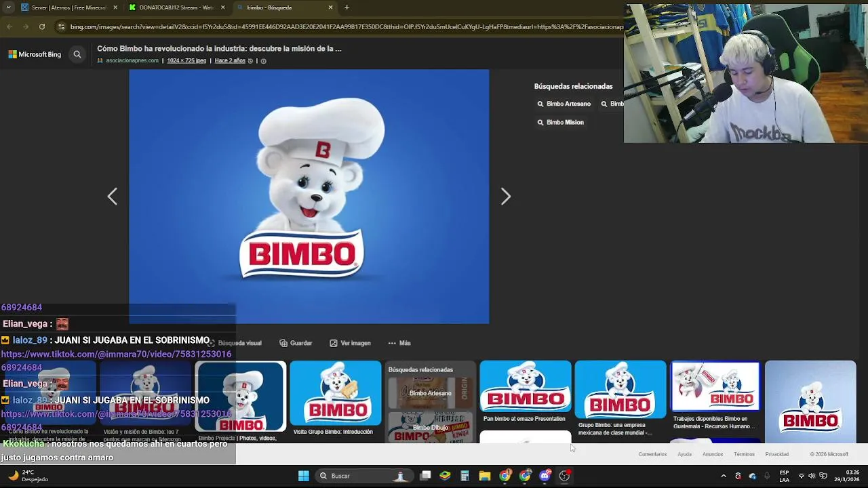Switch to the DONATOCABJ12 Stream tab
This screenshot has height=488, width=868.
(x=176, y=7)
